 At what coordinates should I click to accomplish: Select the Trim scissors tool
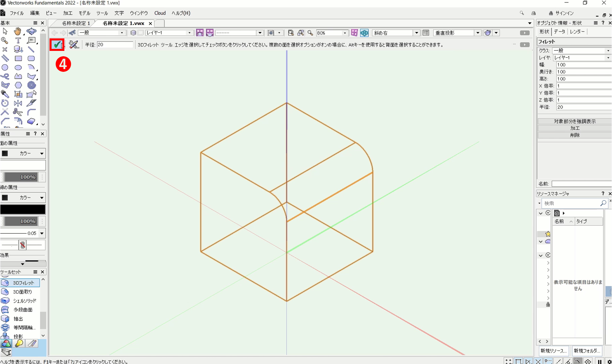pyautogui.click(x=18, y=112)
